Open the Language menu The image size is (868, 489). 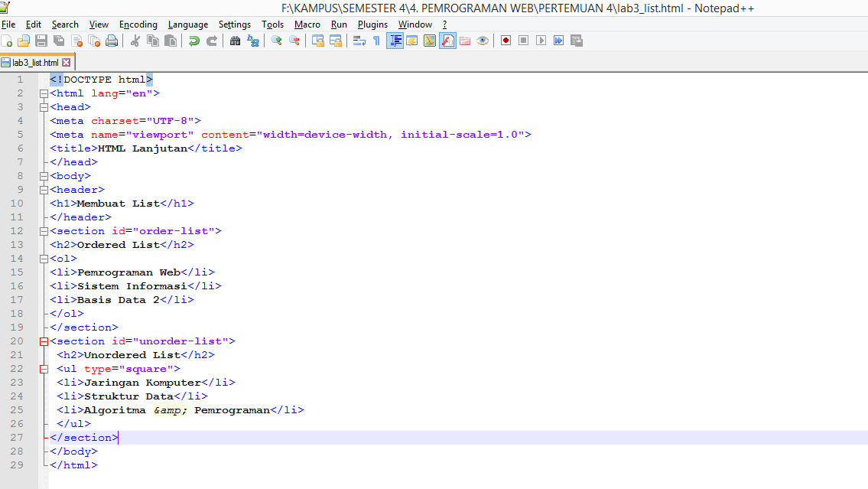188,24
